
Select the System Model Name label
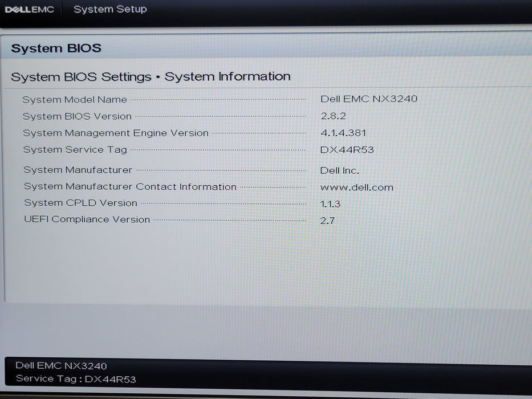tap(75, 100)
